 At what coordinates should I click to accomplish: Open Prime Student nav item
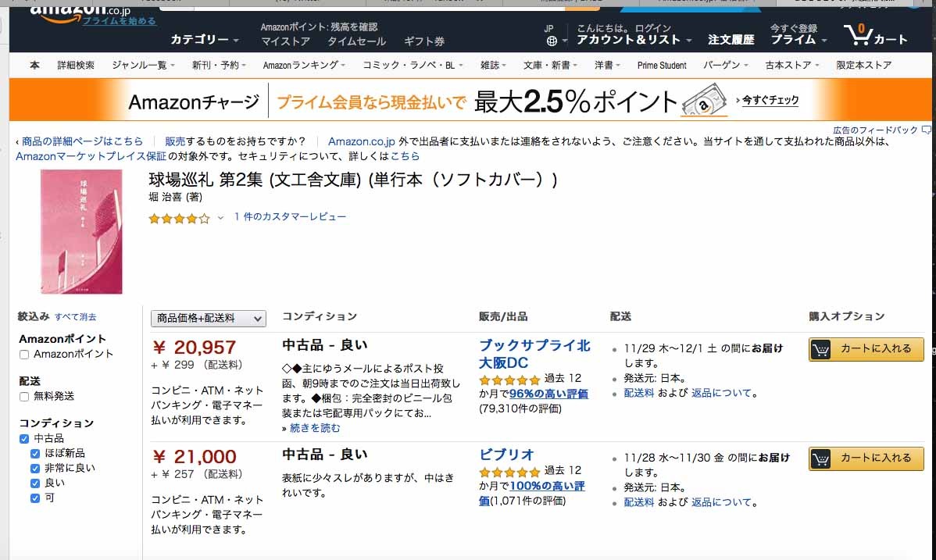coord(662,65)
